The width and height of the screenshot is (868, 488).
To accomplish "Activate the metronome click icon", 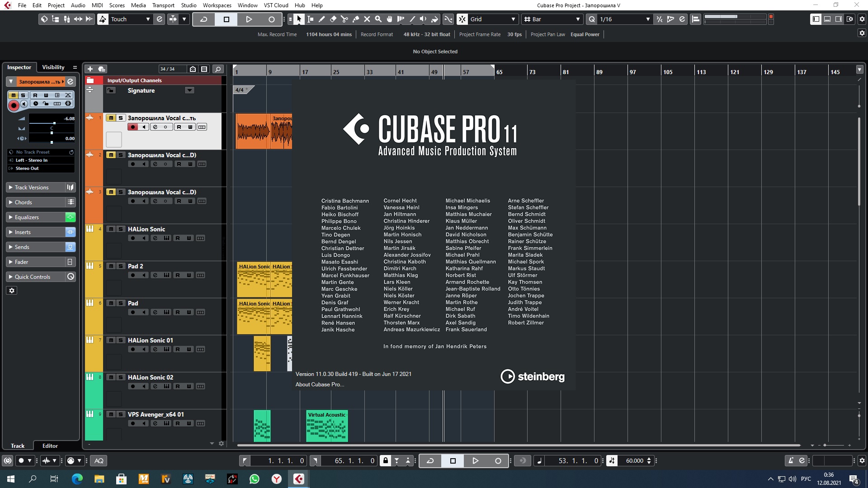I will coord(791,460).
